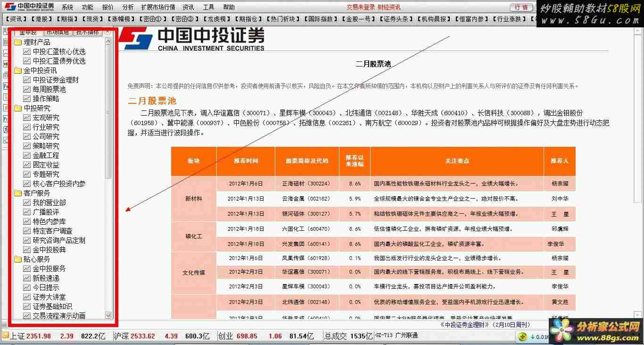Click chart icon beside 研究咨询产品定制

coord(27,240)
